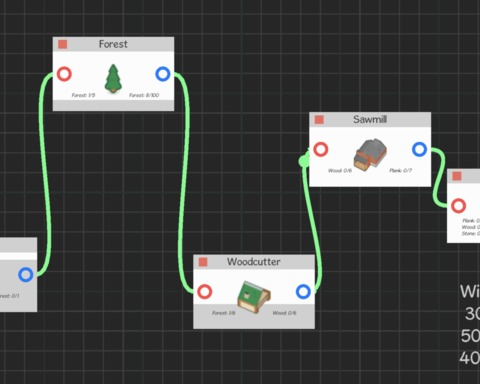The image size is (480, 384).
Task: Click the Woodcutter red input port
Action: click(x=205, y=292)
